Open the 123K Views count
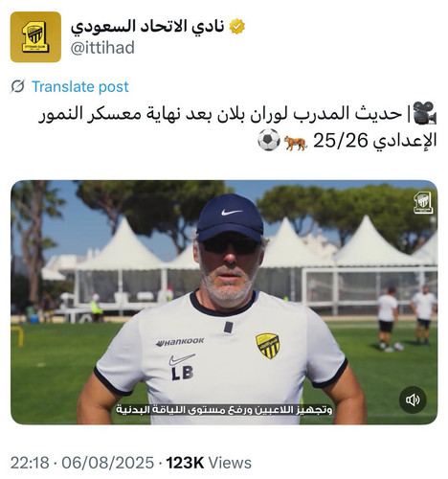Screen dimensions: 448x479 pos(209,463)
